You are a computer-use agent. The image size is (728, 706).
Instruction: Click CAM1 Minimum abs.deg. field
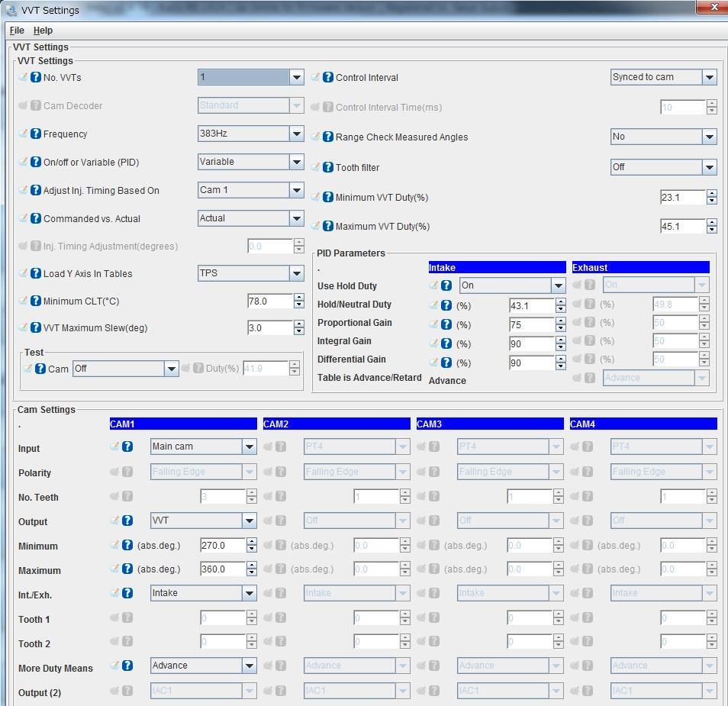pyautogui.click(x=223, y=545)
